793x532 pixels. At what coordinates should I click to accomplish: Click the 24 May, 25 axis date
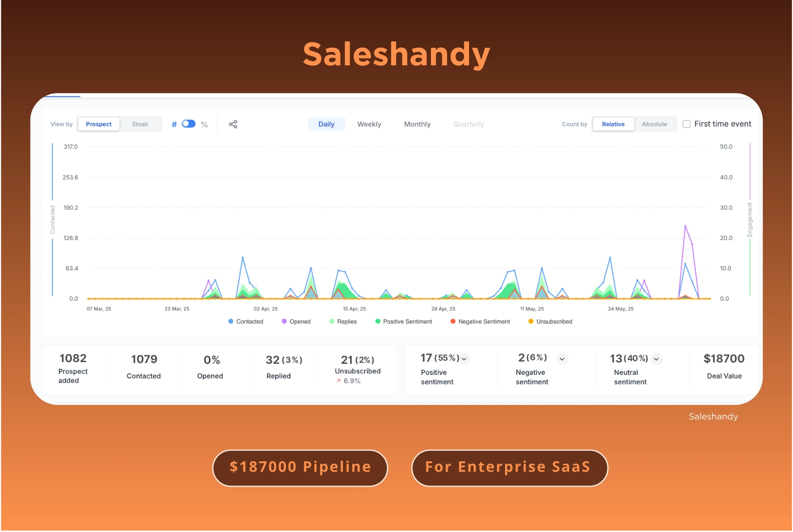point(620,309)
